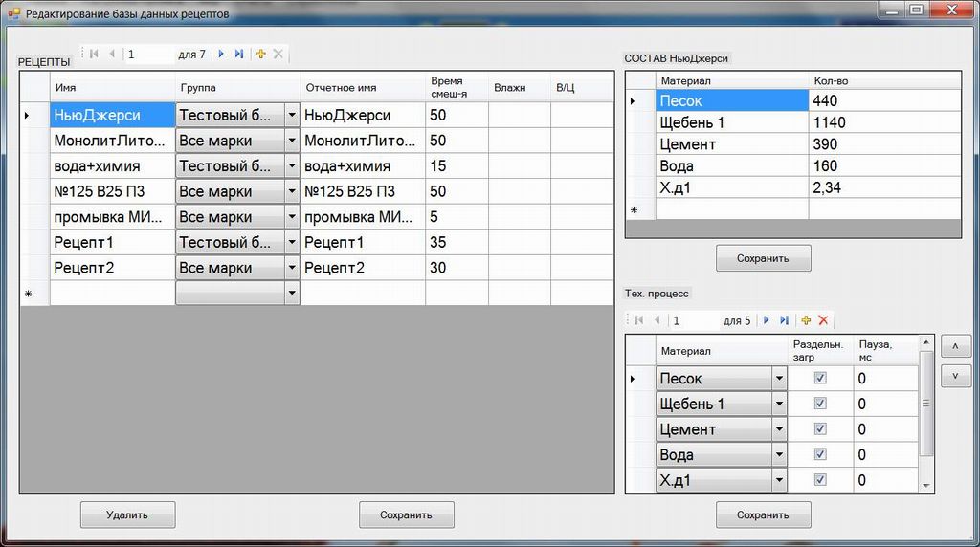The height and width of the screenshot is (547, 980).
Task: Open group dropdown for МонолитЛито recipe
Action: pyautogui.click(x=292, y=141)
